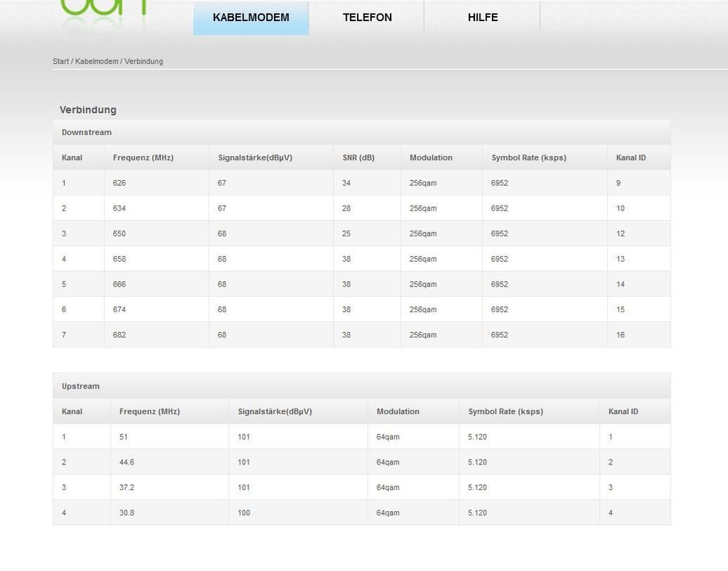Select the Downstream section header
The image size is (728, 571).
(x=361, y=133)
